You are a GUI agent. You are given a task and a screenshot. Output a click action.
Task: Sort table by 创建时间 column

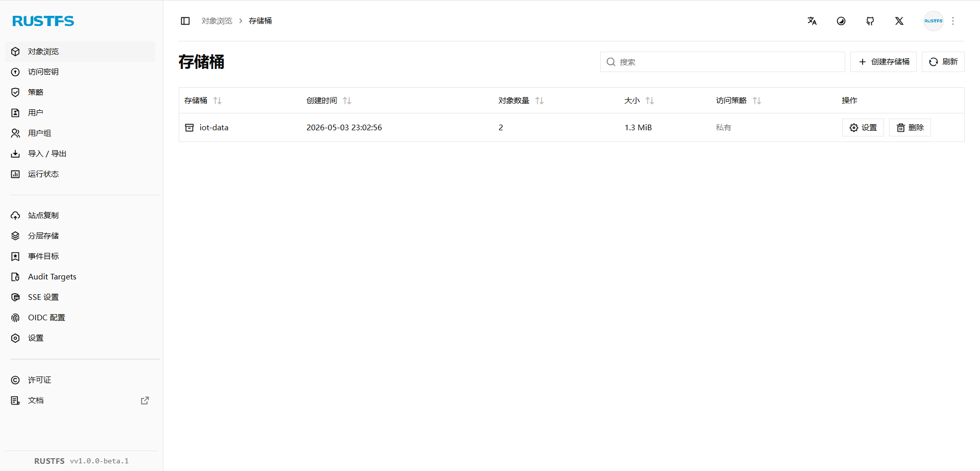(347, 101)
